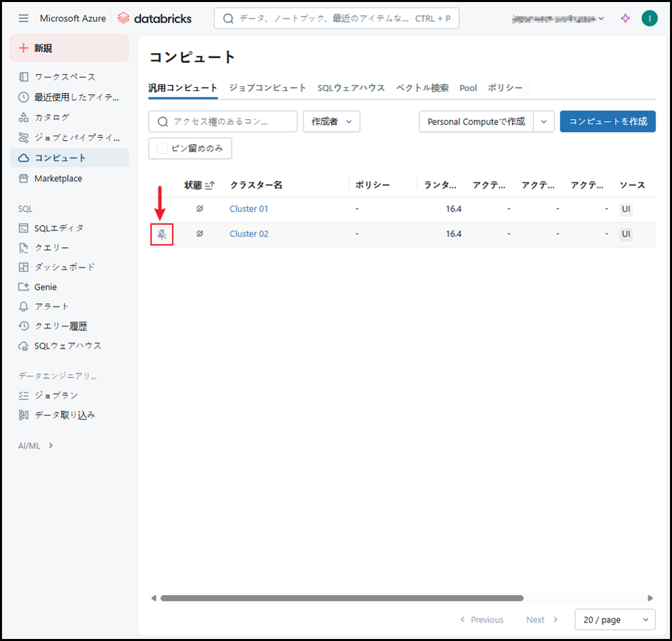Expand the AI/ML sidebar section

(x=36, y=446)
